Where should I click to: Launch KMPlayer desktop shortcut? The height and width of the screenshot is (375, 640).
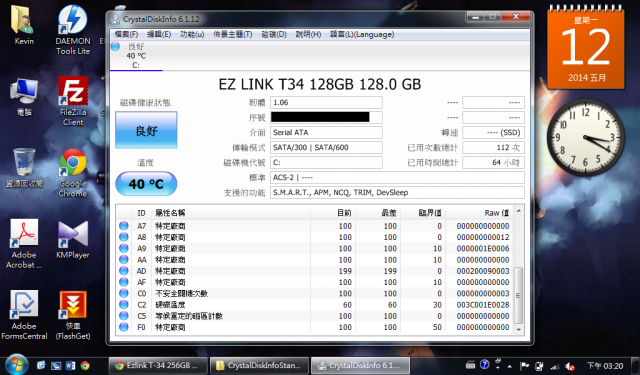point(73,240)
